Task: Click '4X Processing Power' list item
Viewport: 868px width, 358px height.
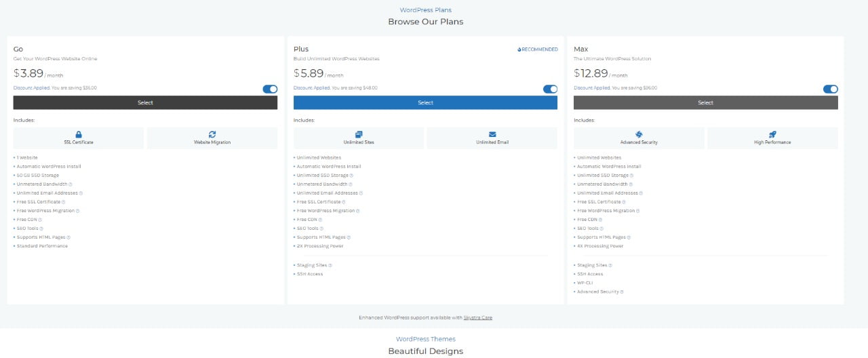Action: 600,245
